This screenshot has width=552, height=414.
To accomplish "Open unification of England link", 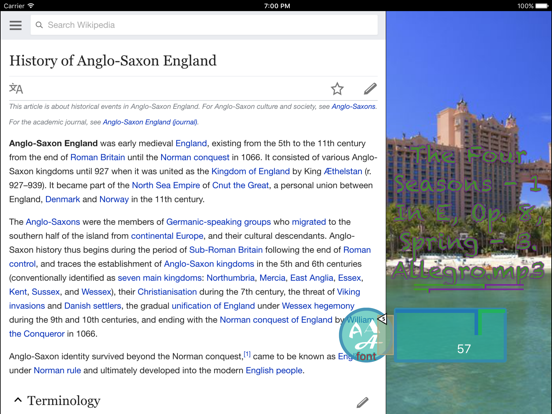I will click(213, 306).
